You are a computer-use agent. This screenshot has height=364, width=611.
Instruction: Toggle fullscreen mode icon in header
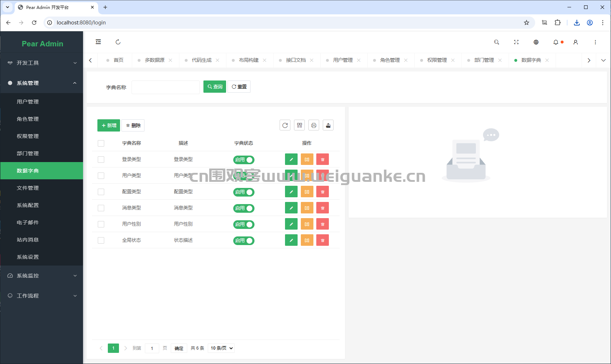click(516, 42)
